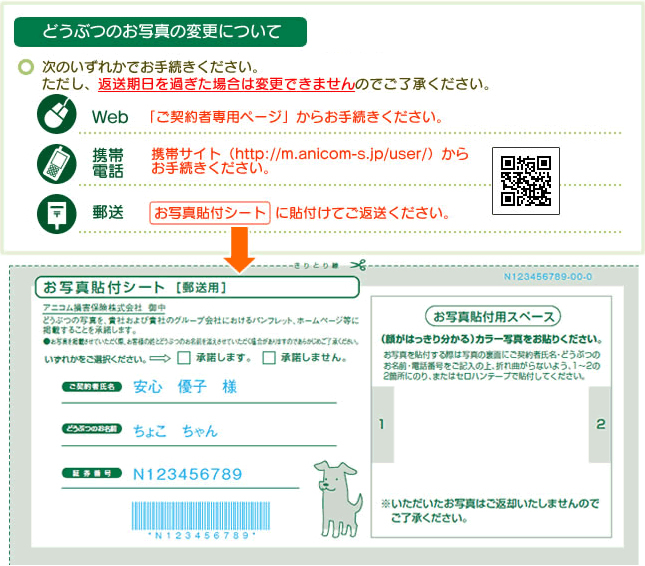Screen dimensions: 645x566
Task: Click the Web mouse icon
Action: pyautogui.click(x=57, y=114)
